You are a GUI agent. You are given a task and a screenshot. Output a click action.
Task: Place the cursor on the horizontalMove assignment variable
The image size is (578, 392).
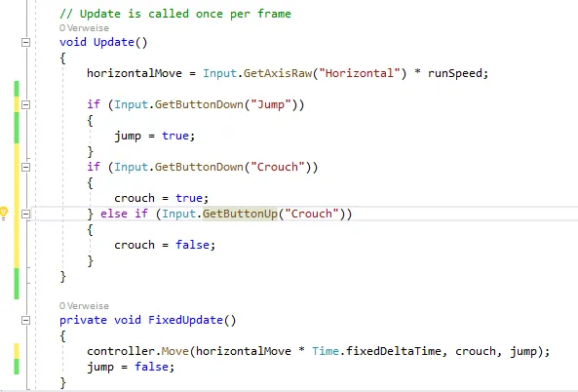(x=135, y=73)
